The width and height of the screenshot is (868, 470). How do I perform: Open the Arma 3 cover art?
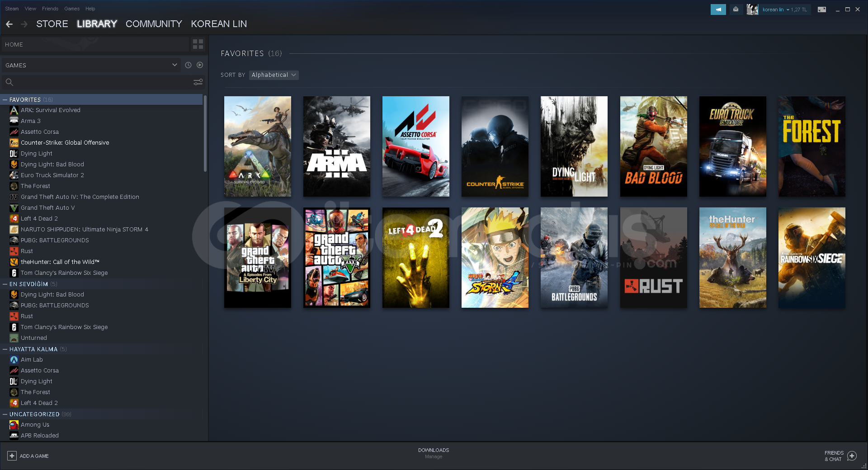pos(337,146)
